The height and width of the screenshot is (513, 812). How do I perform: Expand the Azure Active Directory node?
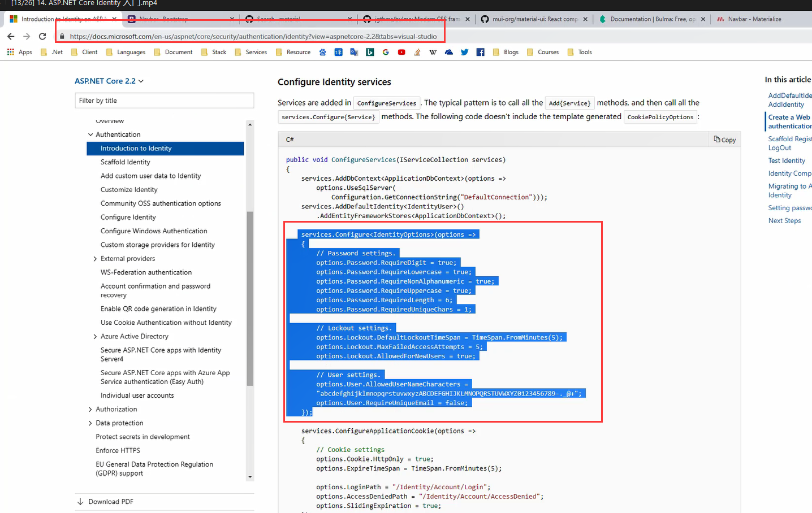tap(95, 337)
